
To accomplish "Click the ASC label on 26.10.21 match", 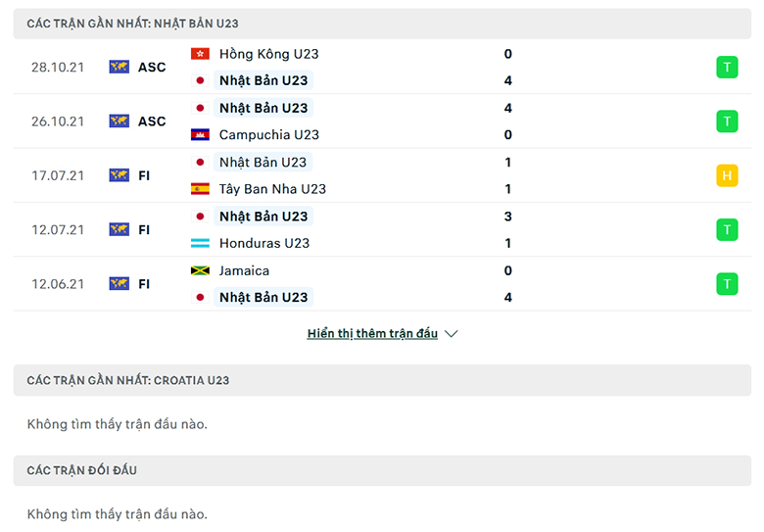I will coord(152,121).
